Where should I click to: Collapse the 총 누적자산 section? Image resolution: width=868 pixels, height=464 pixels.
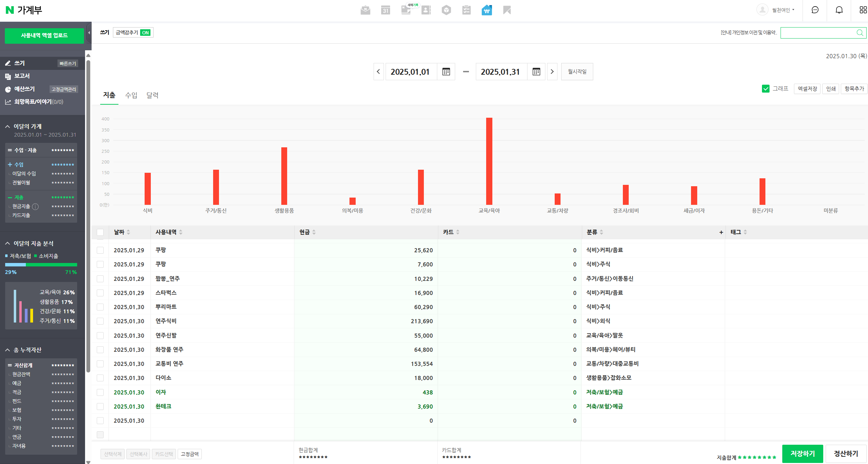[8, 350]
